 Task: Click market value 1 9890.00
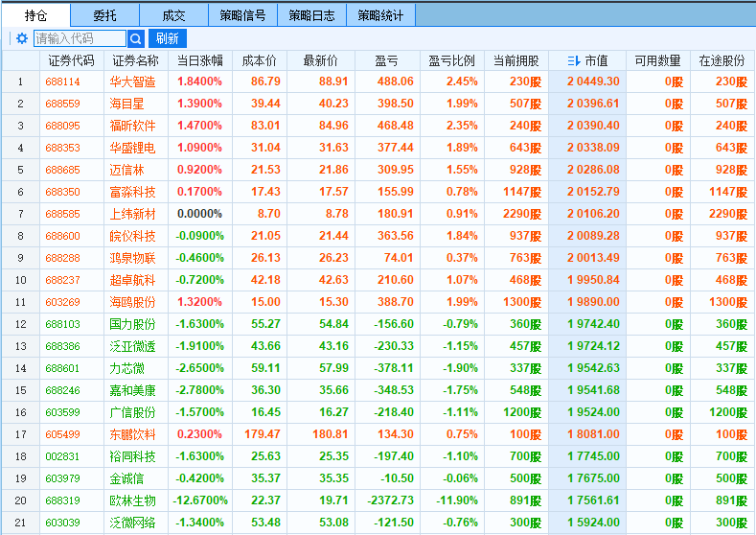tap(593, 302)
